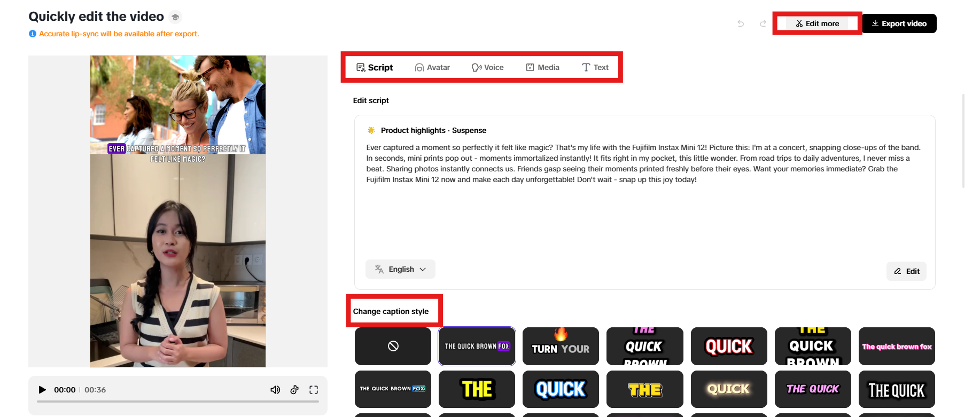980x417 pixels.
Task: Click the TikTok preview icon
Action: click(x=294, y=390)
